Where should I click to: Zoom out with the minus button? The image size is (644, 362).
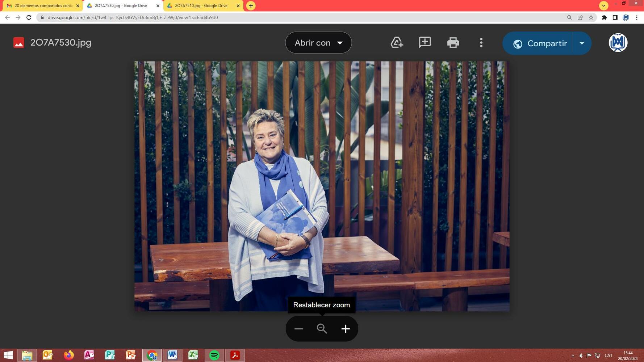(298, 329)
